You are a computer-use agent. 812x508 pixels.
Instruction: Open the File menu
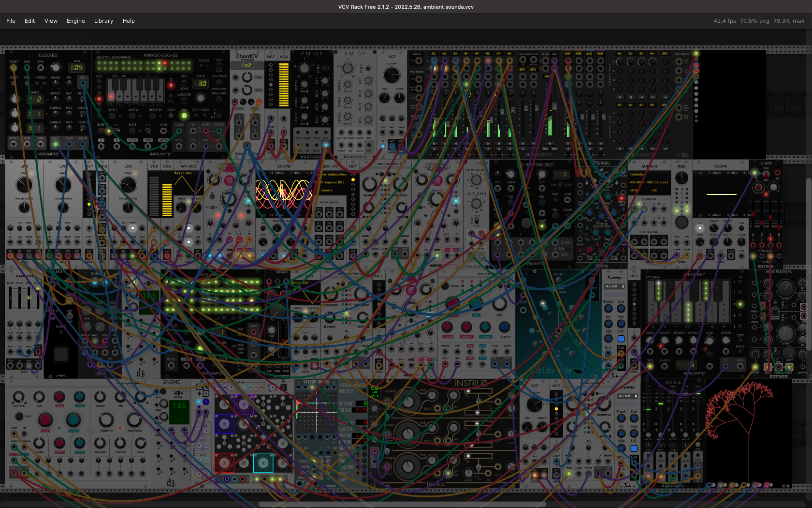(11, 21)
